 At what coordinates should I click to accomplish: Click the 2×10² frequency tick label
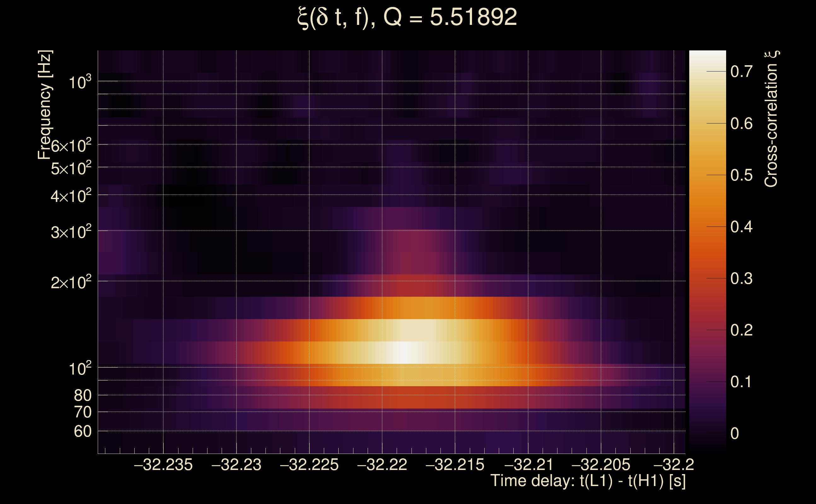[71, 283]
